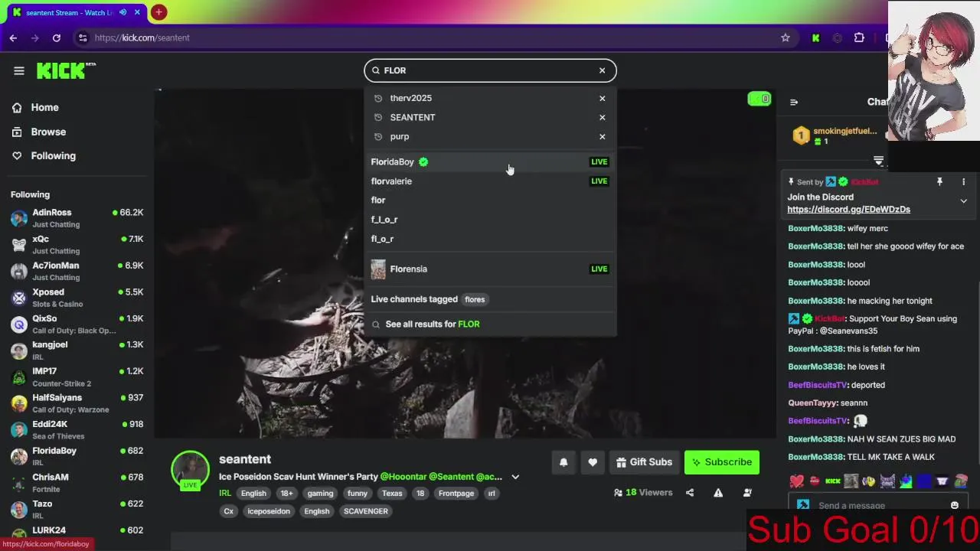
Task: Open xQc followed channel
Action: click(x=77, y=245)
